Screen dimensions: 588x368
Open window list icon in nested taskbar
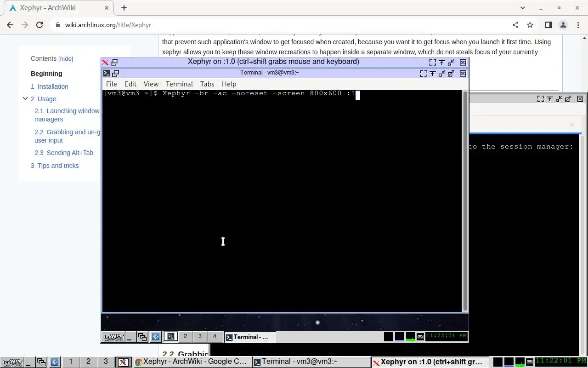click(x=142, y=337)
